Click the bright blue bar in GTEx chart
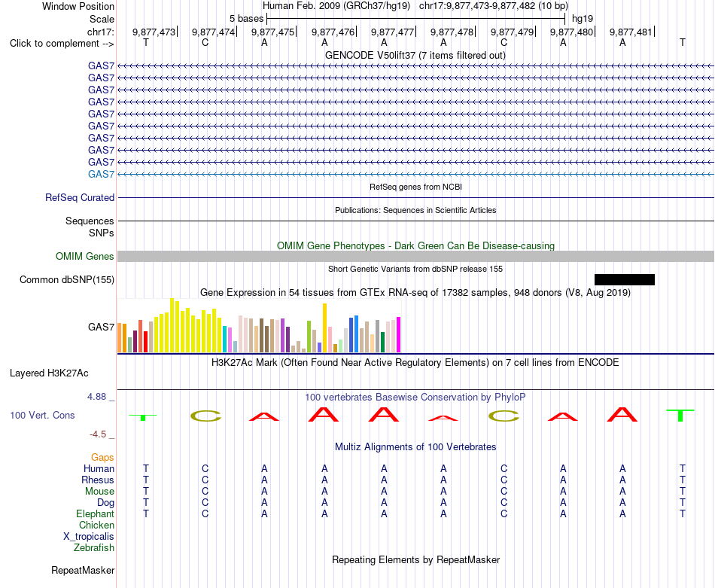The image size is (715, 588). [357, 334]
